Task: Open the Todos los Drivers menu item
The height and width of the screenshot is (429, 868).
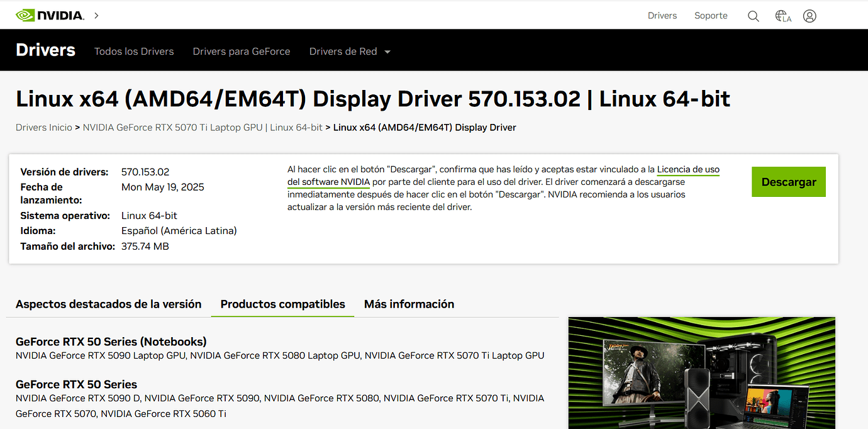Action: 134,51
